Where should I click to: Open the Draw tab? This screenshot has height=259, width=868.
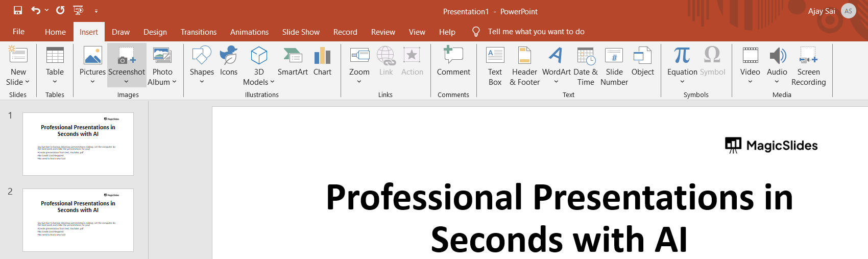click(121, 32)
